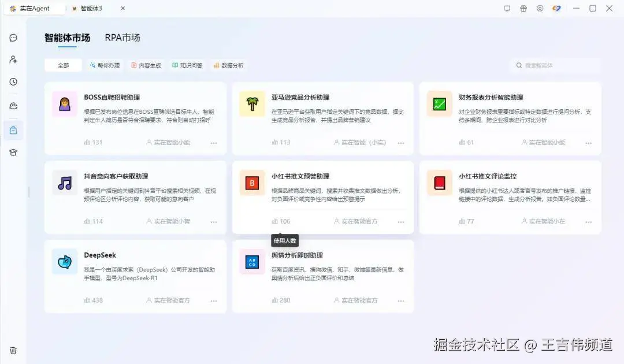Filter by 知识问答 category

pyautogui.click(x=187, y=65)
